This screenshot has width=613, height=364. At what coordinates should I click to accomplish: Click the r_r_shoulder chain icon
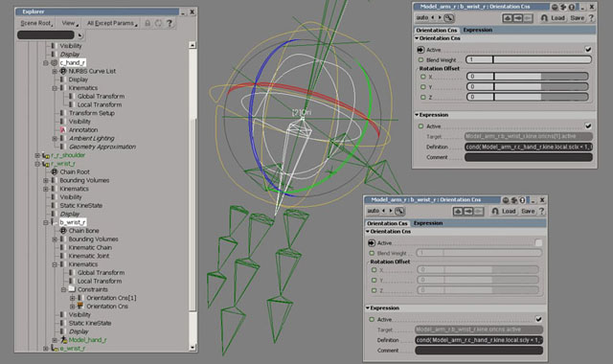(x=46, y=155)
